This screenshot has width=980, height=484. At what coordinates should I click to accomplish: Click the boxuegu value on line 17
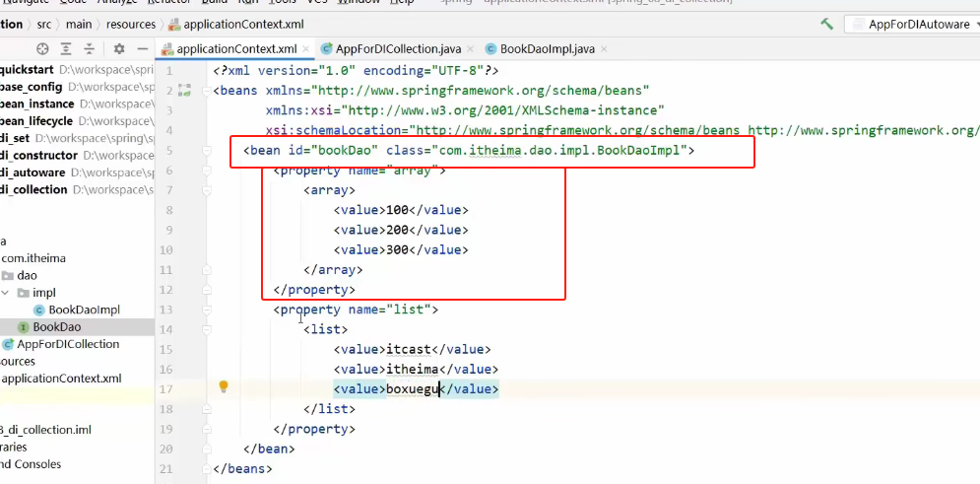[413, 389]
